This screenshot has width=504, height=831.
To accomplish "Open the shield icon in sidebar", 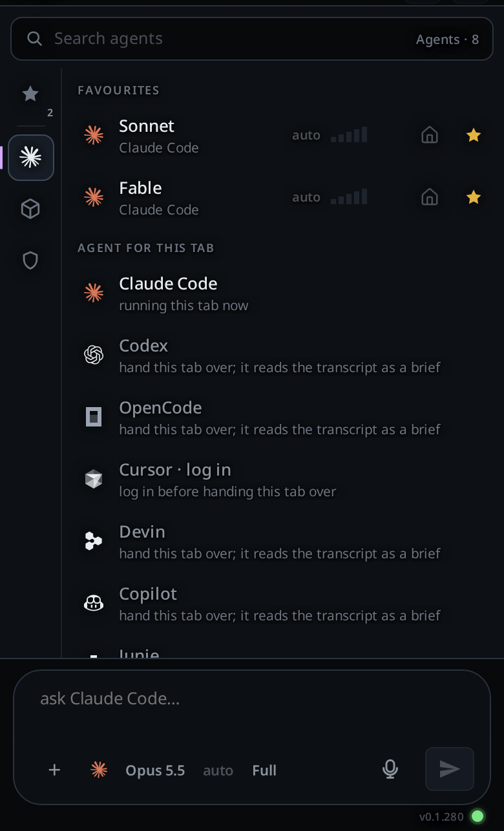I will [30, 260].
